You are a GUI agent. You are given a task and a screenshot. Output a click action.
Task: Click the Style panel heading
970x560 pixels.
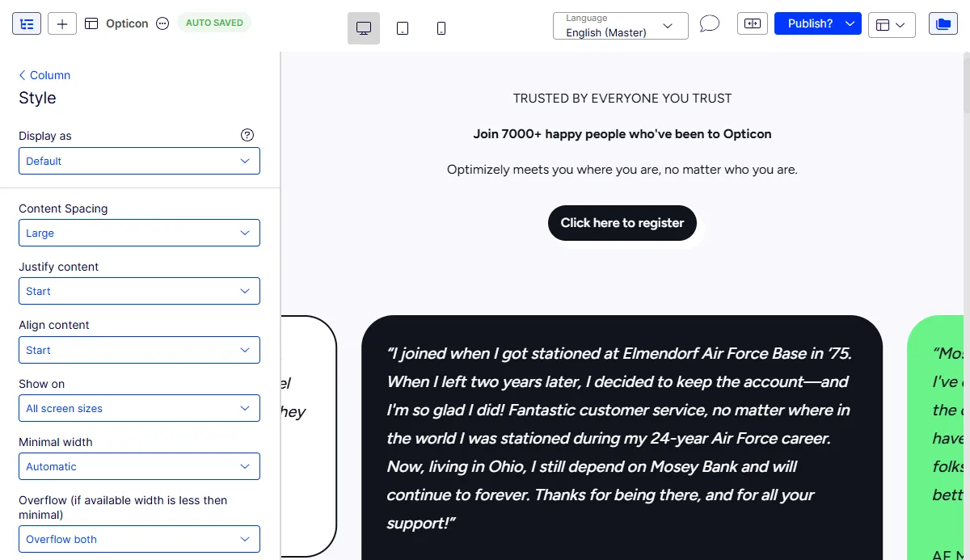coord(37,98)
